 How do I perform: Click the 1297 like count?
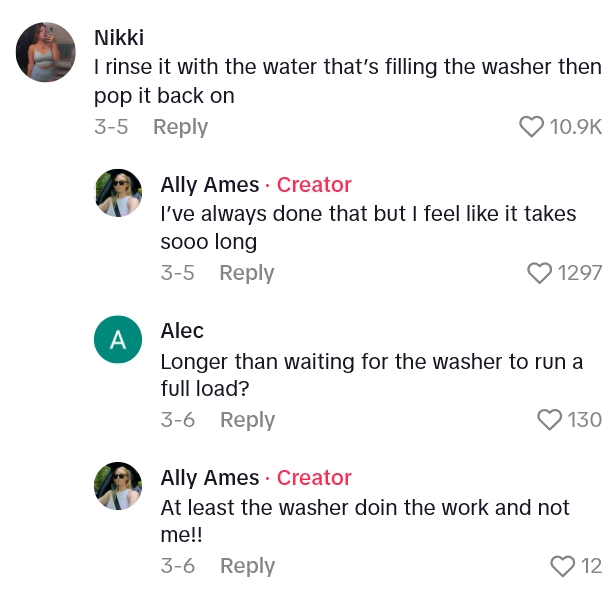(x=580, y=273)
